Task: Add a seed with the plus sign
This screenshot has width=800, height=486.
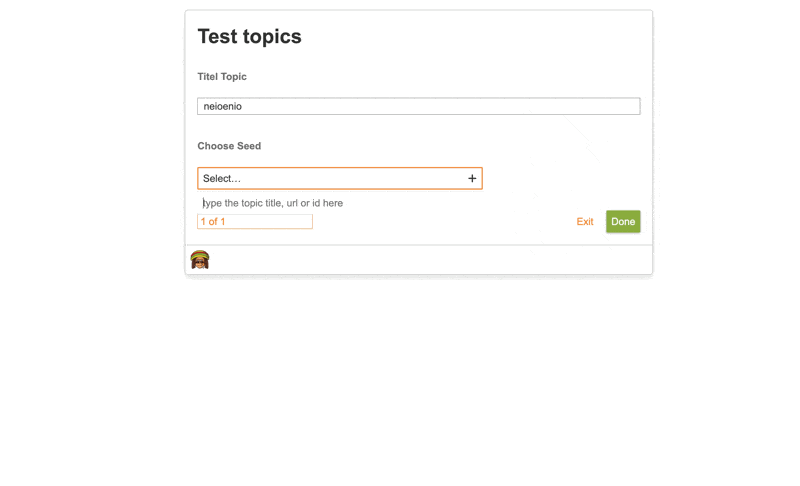Action: [x=471, y=178]
